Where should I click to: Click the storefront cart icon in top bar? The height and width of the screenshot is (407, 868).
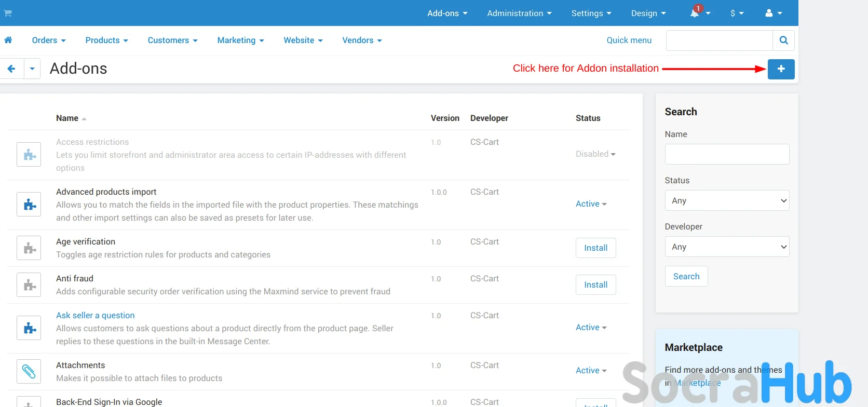[8, 13]
